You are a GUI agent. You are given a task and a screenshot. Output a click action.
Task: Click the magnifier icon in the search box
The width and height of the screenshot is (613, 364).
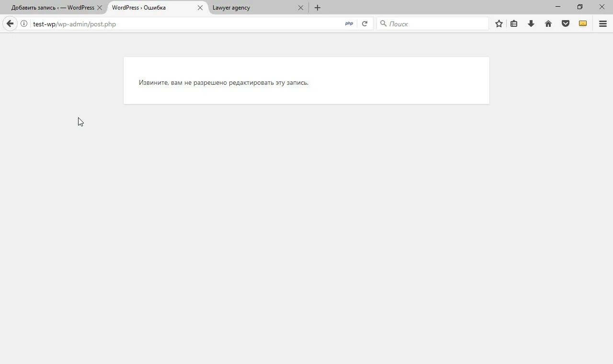tap(383, 23)
